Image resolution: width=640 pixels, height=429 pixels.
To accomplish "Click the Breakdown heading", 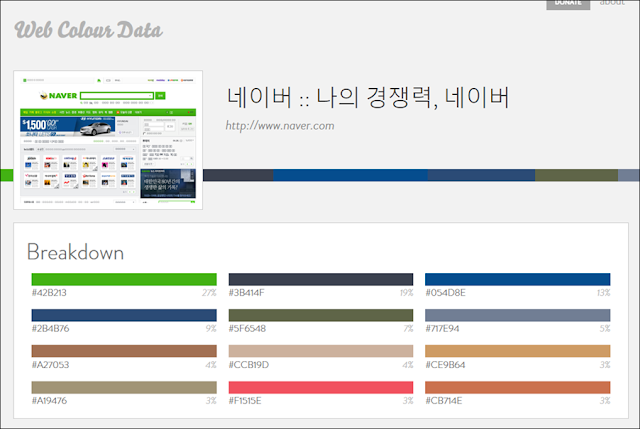I will (x=75, y=252).
